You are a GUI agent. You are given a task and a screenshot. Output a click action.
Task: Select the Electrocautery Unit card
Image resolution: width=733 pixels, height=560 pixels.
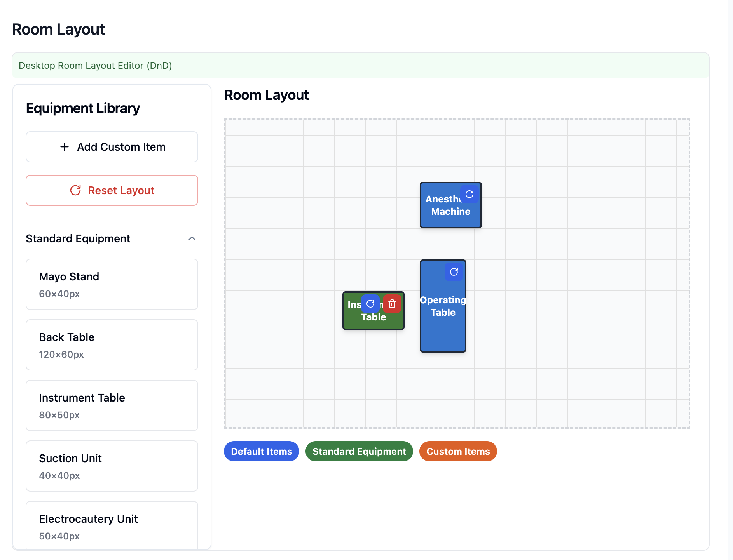pyautogui.click(x=112, y=526)
